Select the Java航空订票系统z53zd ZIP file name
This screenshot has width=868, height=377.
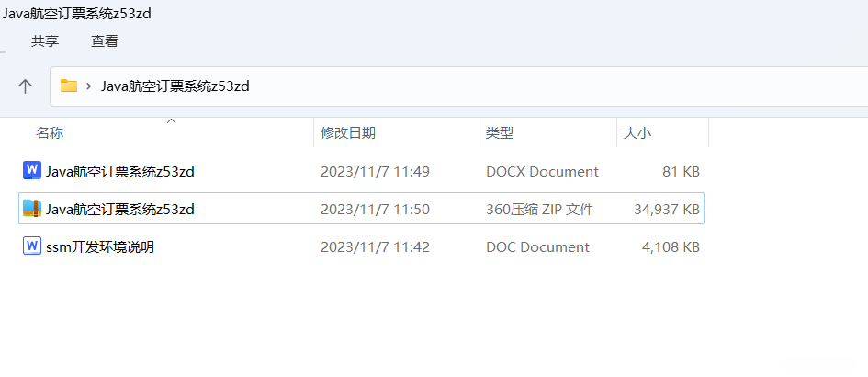[120, 209]
